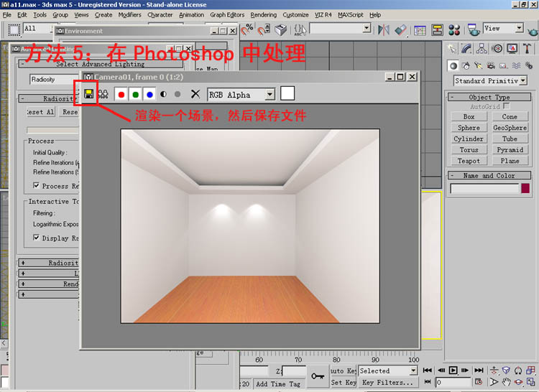Screen dimensions: 539x392
Task: Open the Rendering menu
Action: pyautogui.click(x=263, y=15)
